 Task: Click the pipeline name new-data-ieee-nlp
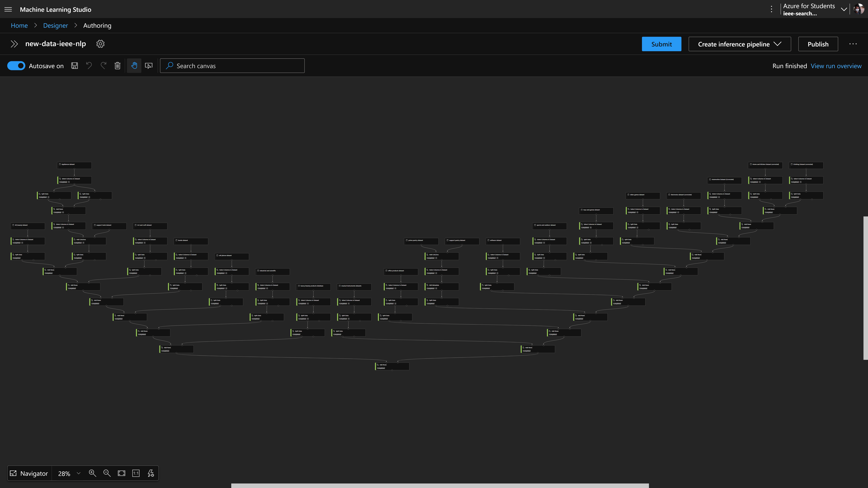click(x=56, y=44)
